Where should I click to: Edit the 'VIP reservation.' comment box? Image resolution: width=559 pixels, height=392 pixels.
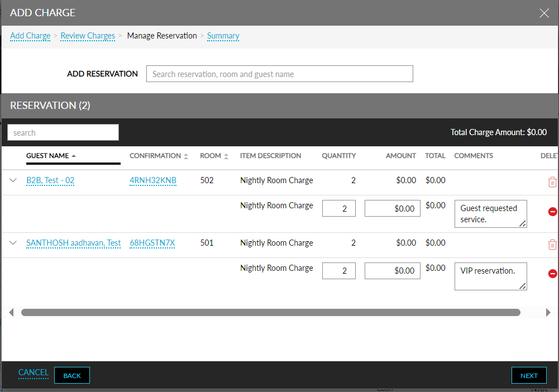pos(490,276)
